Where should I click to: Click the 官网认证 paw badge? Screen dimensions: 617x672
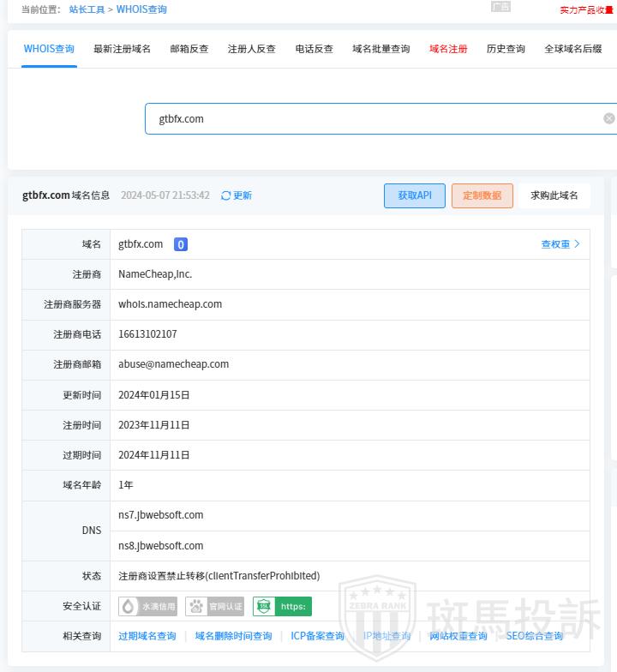coord(214,607)
